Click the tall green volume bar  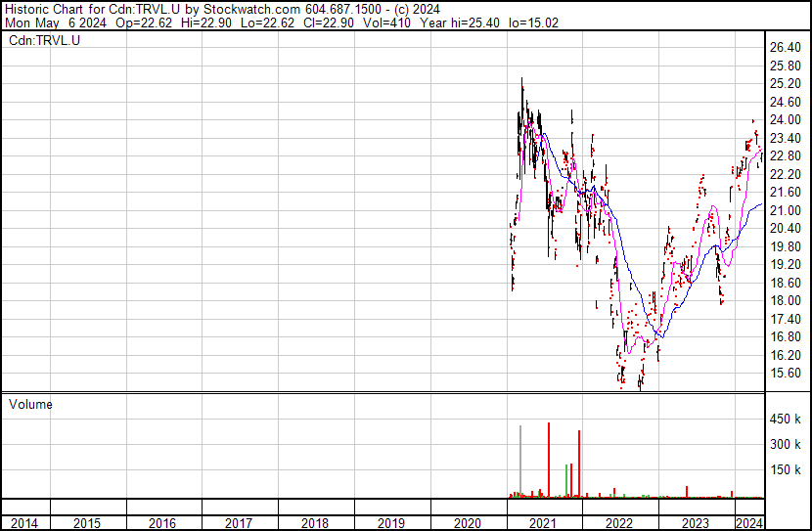(x=566, y=481)
